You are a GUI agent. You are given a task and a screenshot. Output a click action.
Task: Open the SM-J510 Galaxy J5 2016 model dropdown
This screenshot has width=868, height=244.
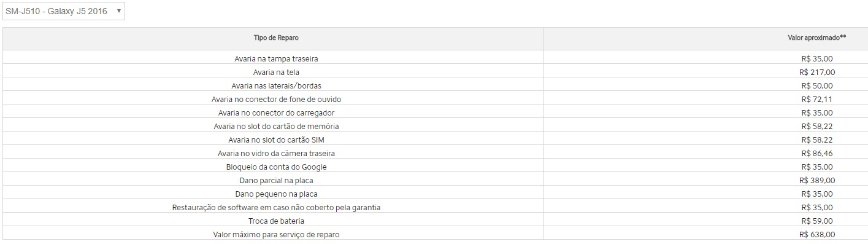tap(64, 11)
